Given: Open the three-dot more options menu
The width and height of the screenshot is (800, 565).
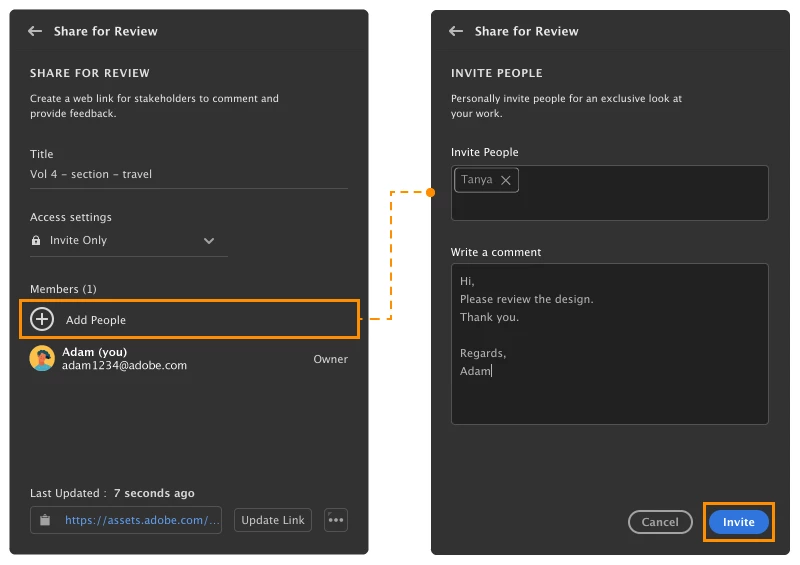Looking at the screenshot, I should click(336, 520).
